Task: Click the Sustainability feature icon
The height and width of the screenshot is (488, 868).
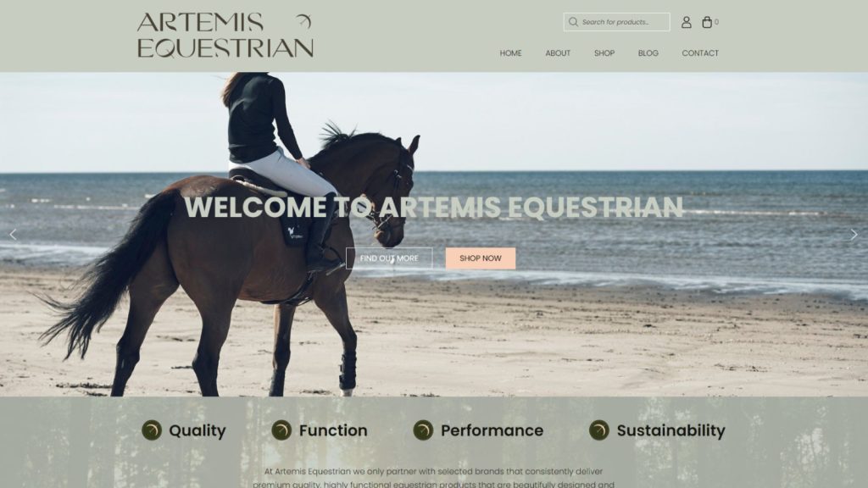Action: (x=599, y=430)
